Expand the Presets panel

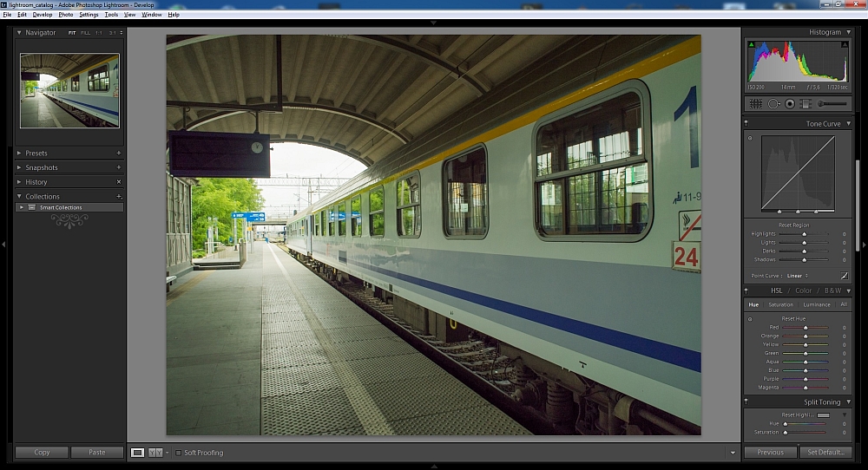tap(20, 153)
